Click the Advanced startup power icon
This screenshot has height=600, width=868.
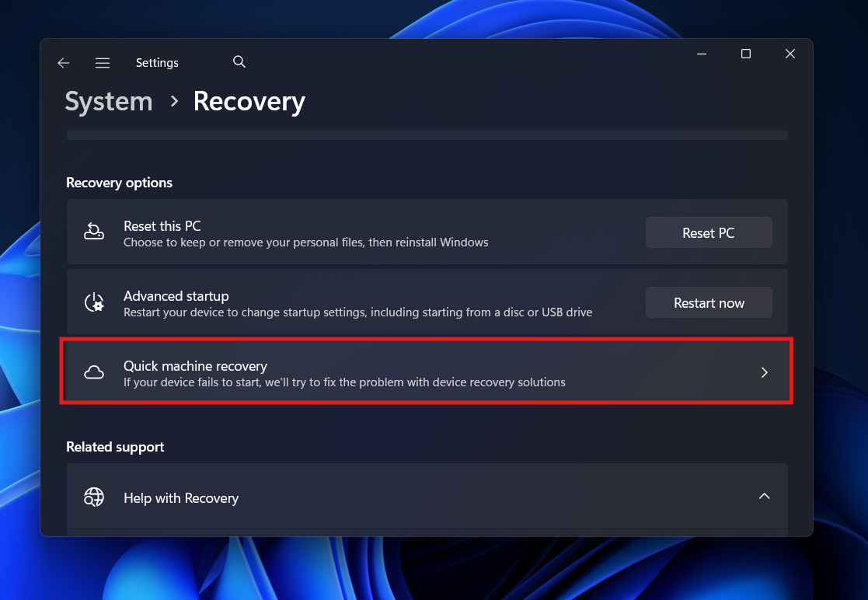93,302
